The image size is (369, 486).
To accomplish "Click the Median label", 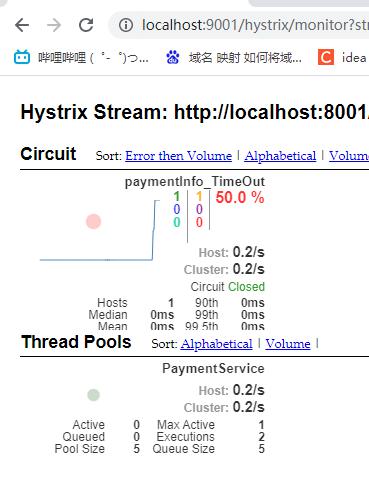I will pyautogui.click(x=108, y=315).
